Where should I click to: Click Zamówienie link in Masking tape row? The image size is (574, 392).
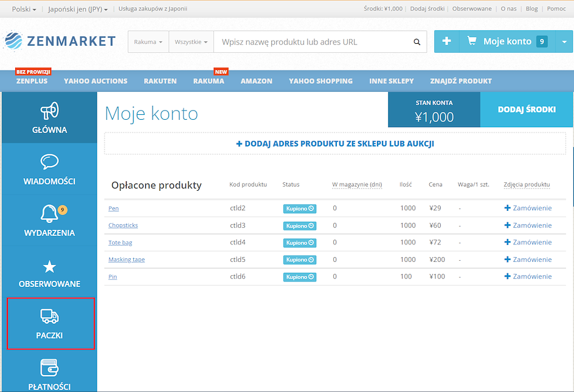point(532,259)
